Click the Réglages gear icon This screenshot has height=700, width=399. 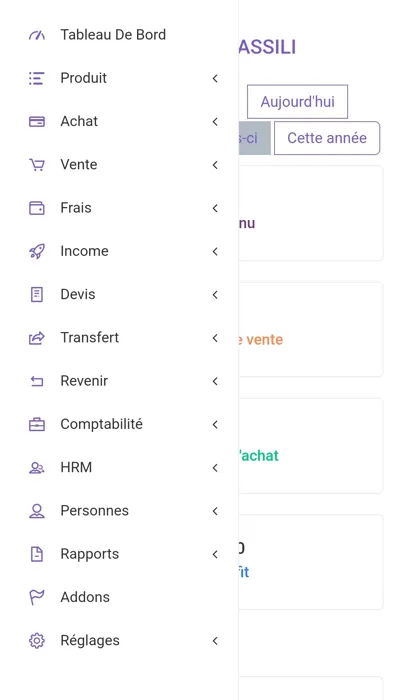pyautogui.click(x=37, y=641)
